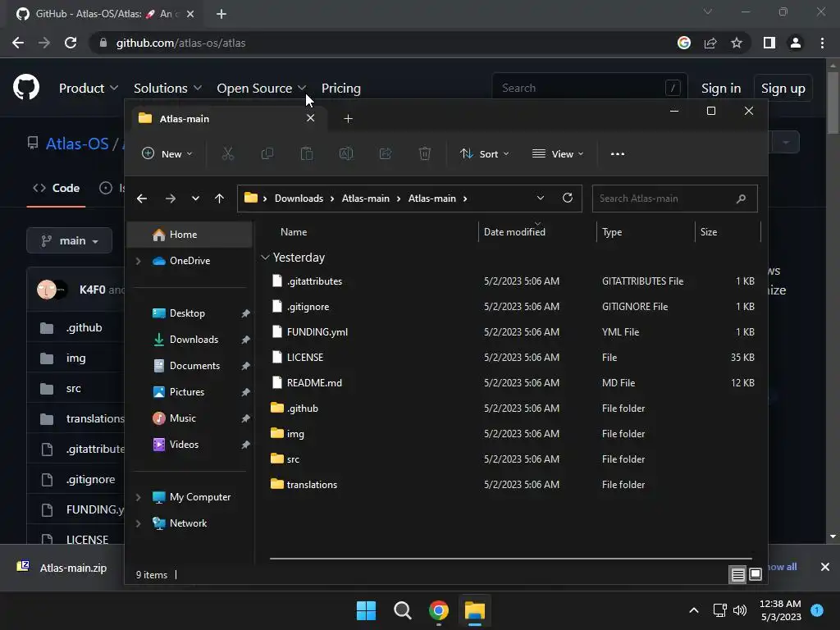This screenshot has width=840, height=630.
Task: Open GitHub Open Source menu
Action: [262, 89]
